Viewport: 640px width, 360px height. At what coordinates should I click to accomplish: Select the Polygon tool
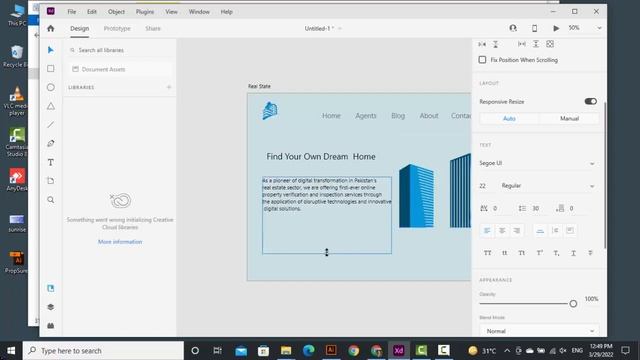tap(51, 106)
